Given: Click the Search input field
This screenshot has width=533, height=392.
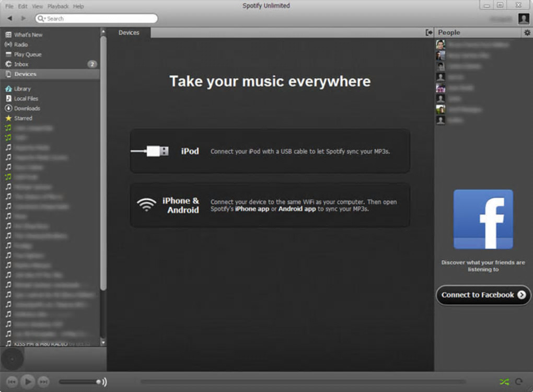Looking at the screenshot, I should click(97, 18).
